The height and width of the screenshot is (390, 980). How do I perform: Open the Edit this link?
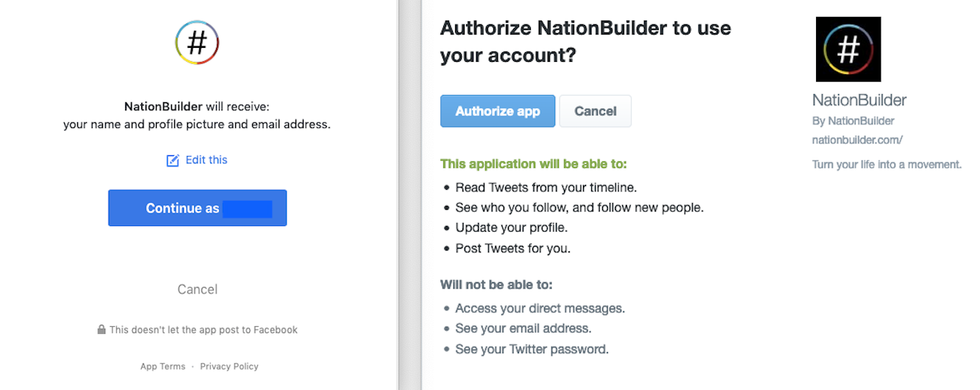(x=207, y=160)
